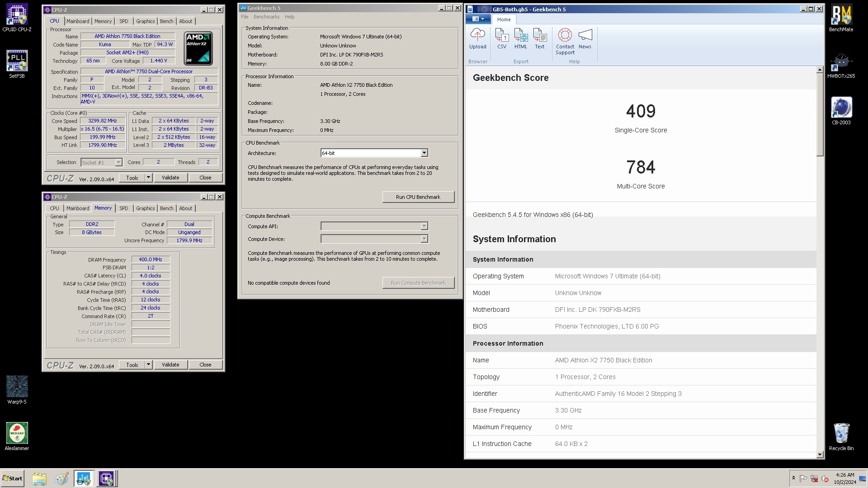Viewport: 868px width, 488px height.
Task: Open Warp9-S desktop shortcut
Action: tap(17, 389)
